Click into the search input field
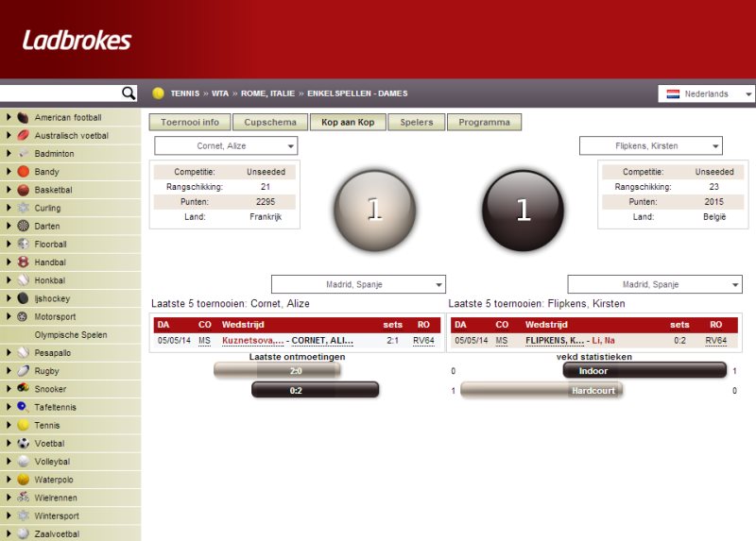 click(x=60, y=93)
